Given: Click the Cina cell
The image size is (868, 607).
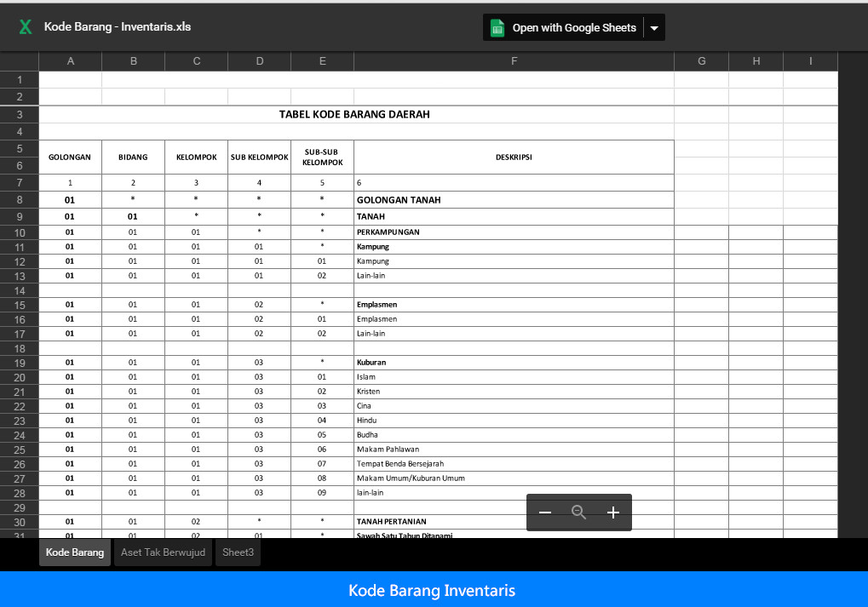Looking at the screenshot, I should pos(514,405).
